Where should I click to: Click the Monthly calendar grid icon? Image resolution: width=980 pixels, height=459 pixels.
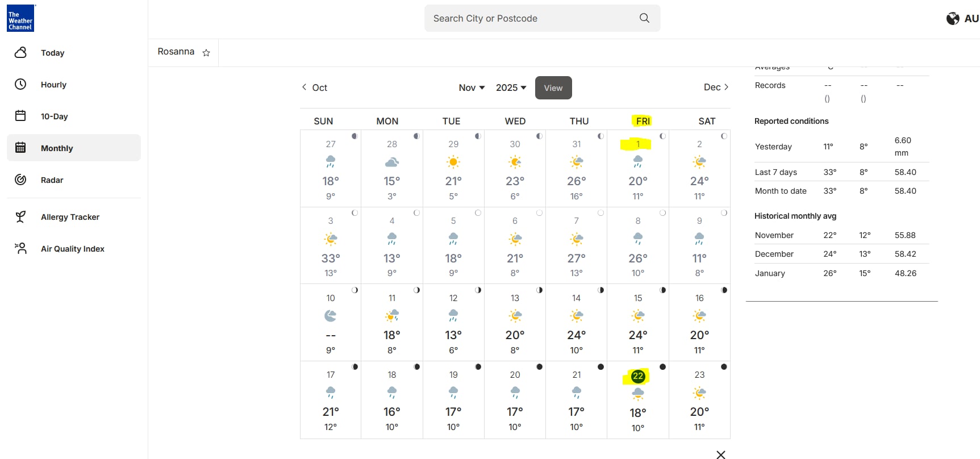click(20, 148)
